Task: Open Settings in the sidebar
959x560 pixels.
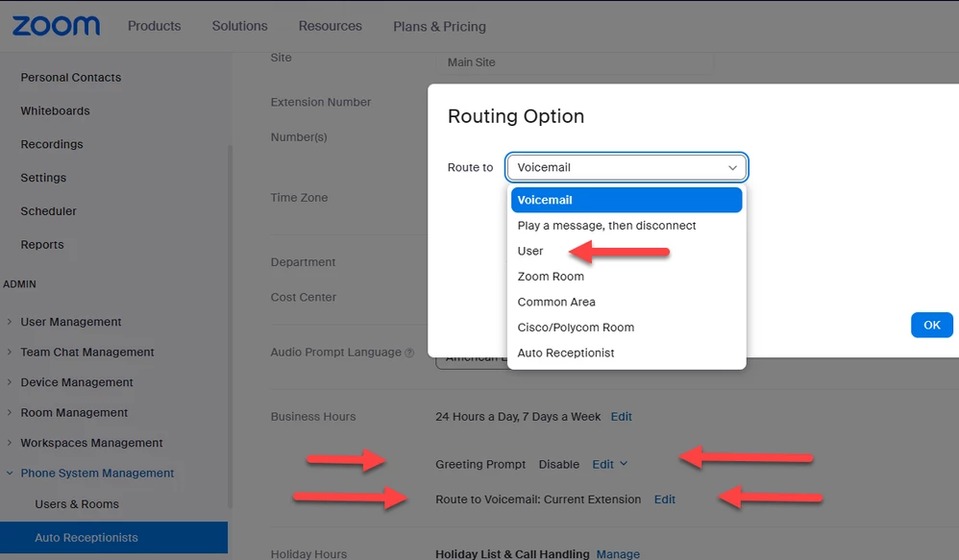Action: click(43, 178)
